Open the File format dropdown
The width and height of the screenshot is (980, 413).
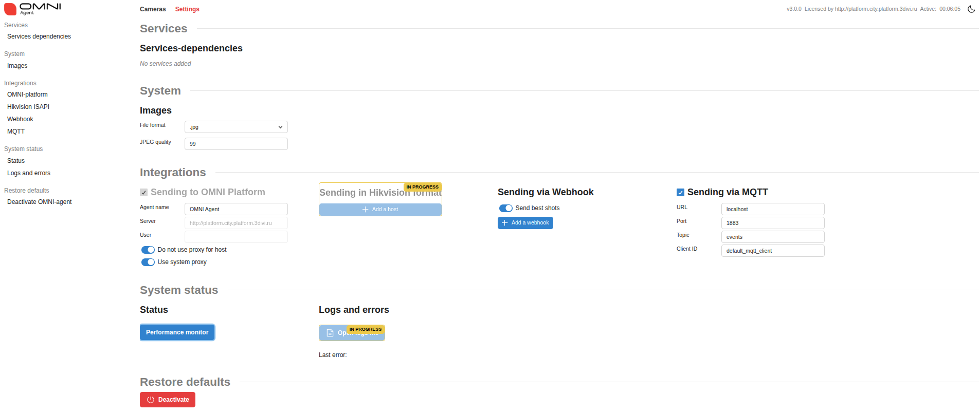pyautogui.click(x=236, y=127)
